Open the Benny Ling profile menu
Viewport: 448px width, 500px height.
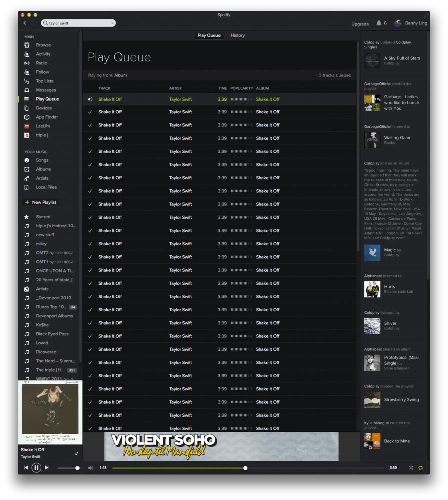(411, 23)
